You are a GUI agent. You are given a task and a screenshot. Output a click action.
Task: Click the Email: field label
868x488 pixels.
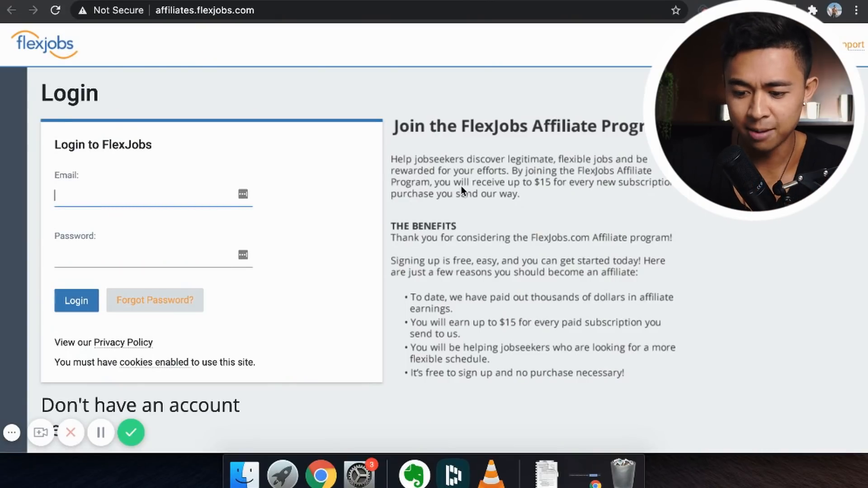[66, 175]
